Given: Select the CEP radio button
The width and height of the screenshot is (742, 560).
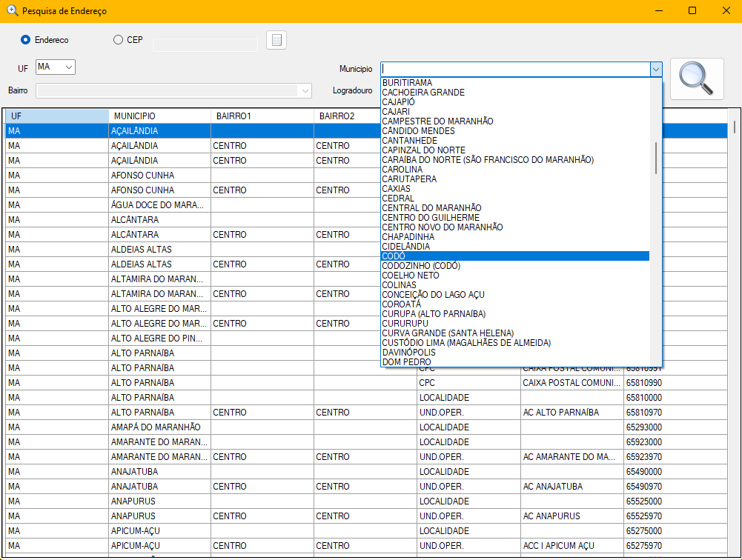Looking at the screenshot, I should [119, 40].
